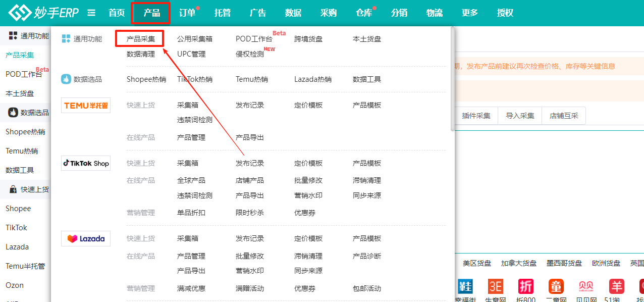The width and height of the screenshot is (644, 302).
Task: Open Lazada热销 in the dropdown panel
Action: click(x=313, y=79)
